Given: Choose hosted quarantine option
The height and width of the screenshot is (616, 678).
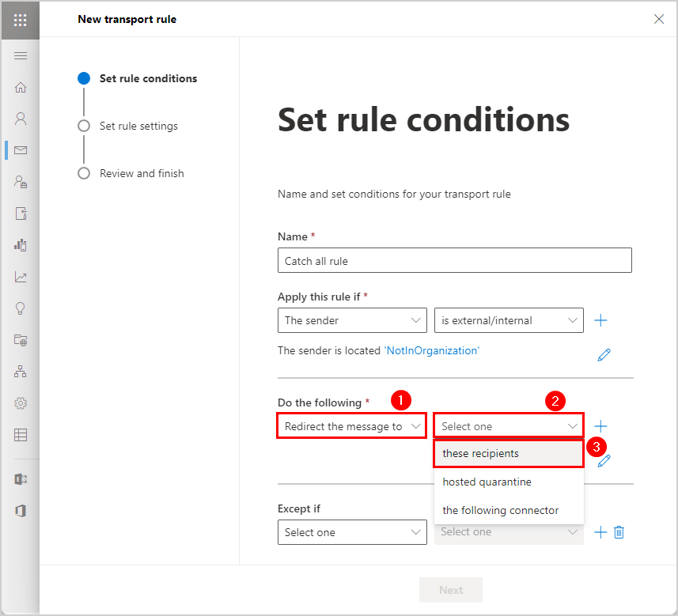Looking at the screenshot, I should 509,482.
